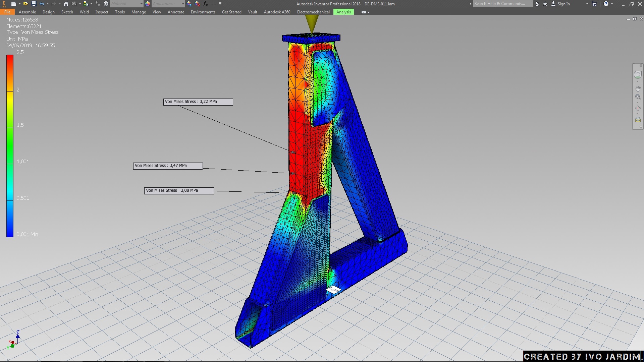Click the Pan hand tool
The image size is (644, 362).
pyautogui.click(x=638, y=89)
